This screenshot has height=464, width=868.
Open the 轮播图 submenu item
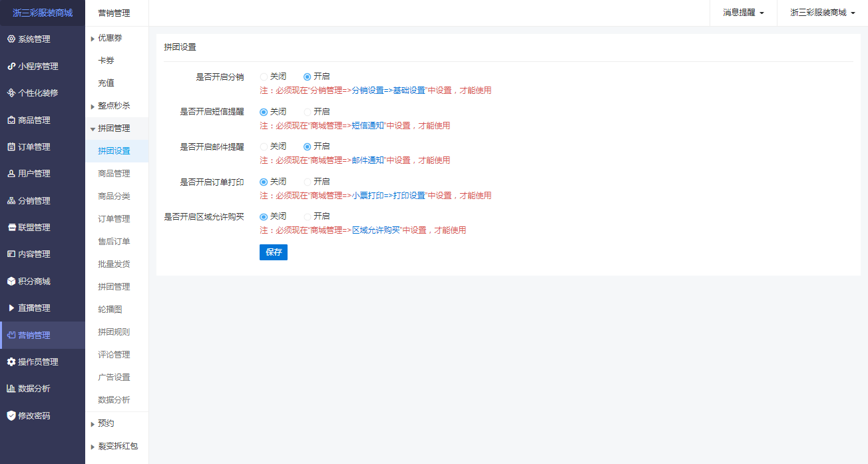click(x=116, y=310)
